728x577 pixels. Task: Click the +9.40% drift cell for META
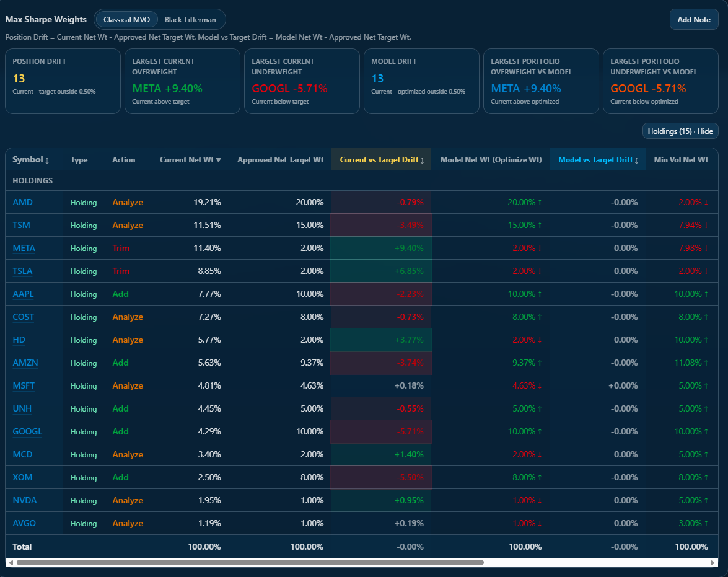(381, 248)
